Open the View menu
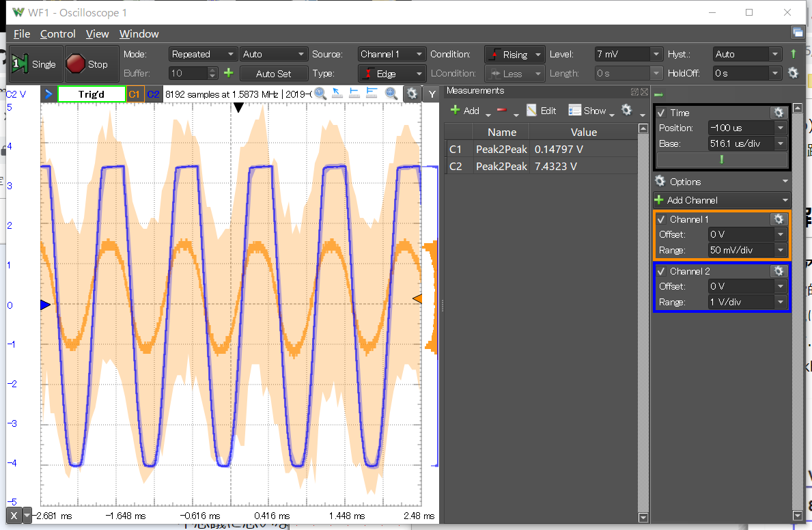This screenshot has width=812, height=530. (x=97, y=33)
